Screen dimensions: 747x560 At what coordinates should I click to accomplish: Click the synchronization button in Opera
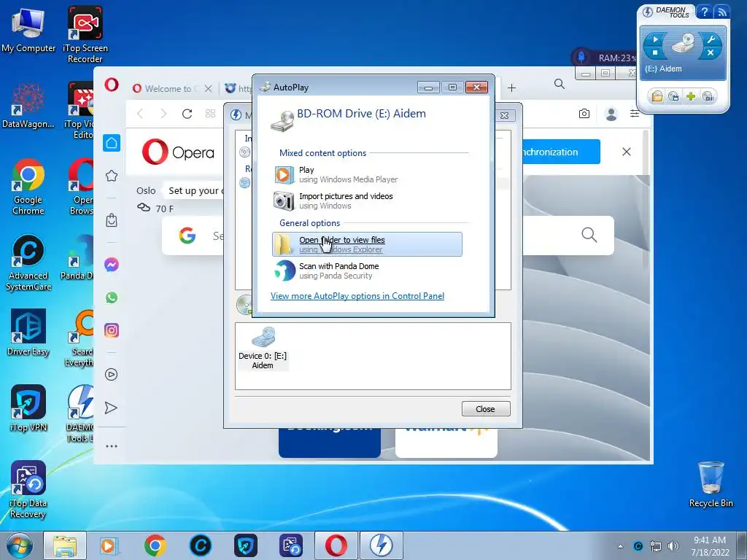561,152
